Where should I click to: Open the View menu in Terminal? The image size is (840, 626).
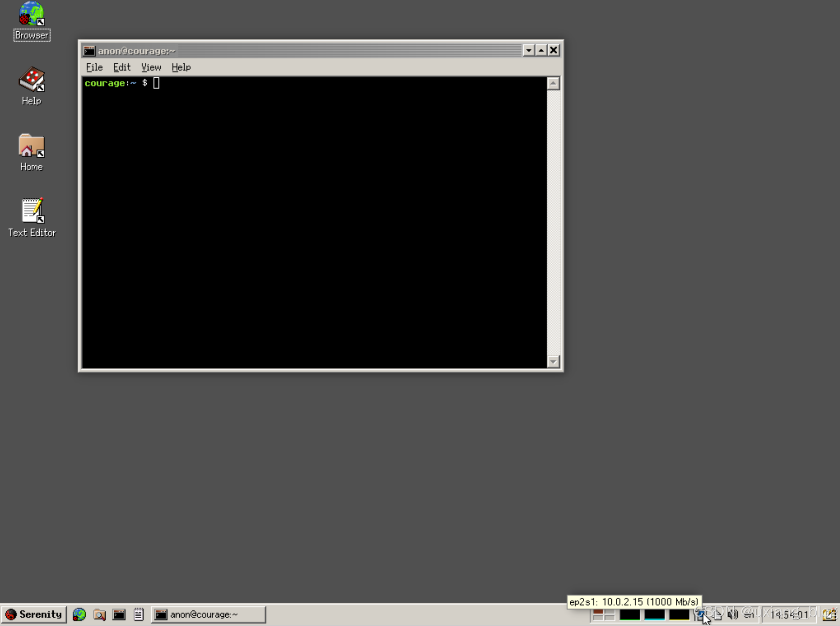click(x=151, y=67)
